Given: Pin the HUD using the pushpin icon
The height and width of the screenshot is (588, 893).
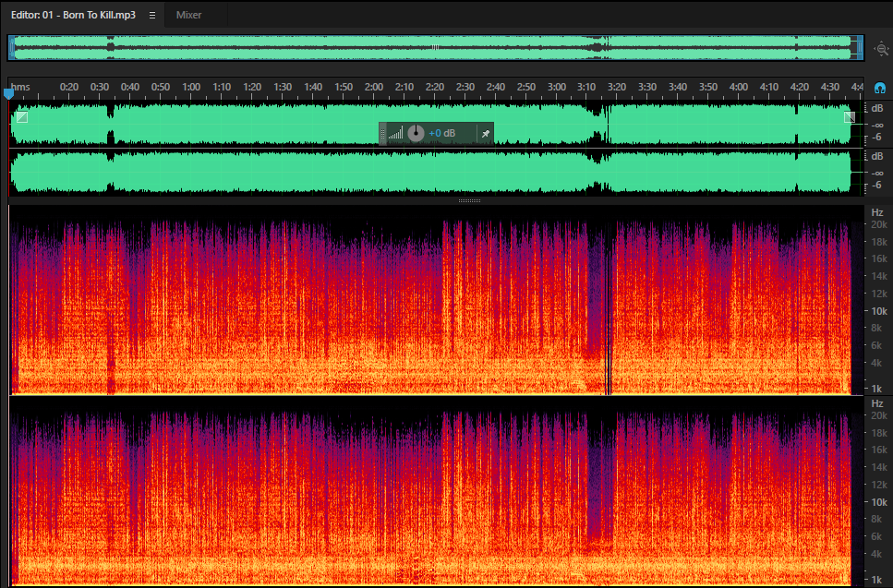Looking at the screenshot, I should click(x=485, y=134).
